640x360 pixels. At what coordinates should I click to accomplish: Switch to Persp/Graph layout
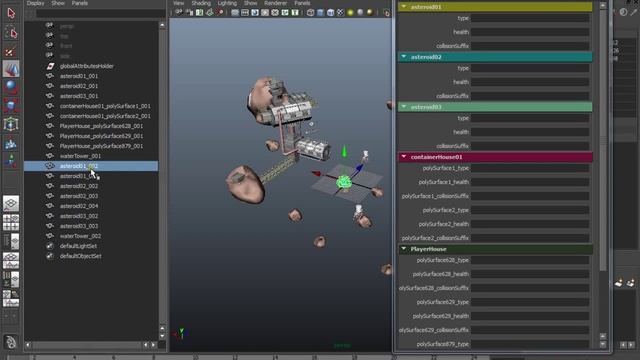pos(11,260)
